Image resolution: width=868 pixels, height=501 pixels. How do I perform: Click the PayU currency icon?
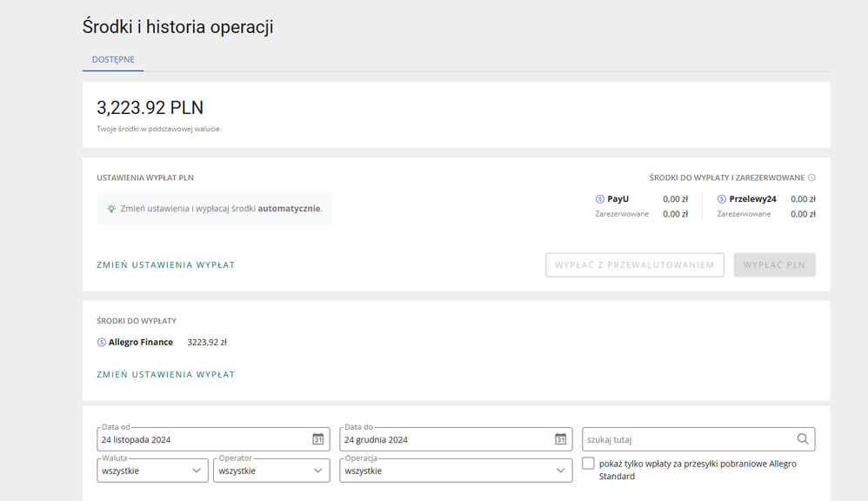tap(600, 199)
